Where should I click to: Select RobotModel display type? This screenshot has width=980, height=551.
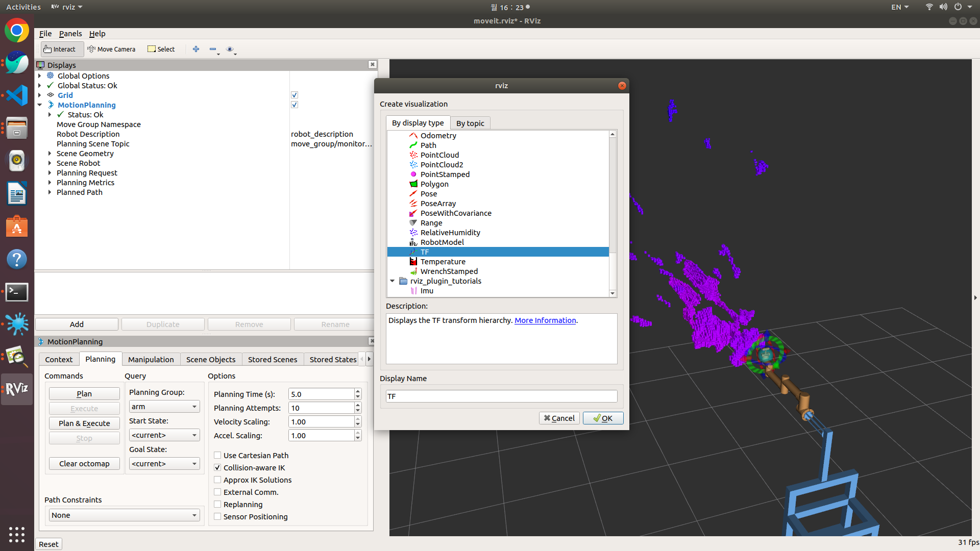(442, 242)
